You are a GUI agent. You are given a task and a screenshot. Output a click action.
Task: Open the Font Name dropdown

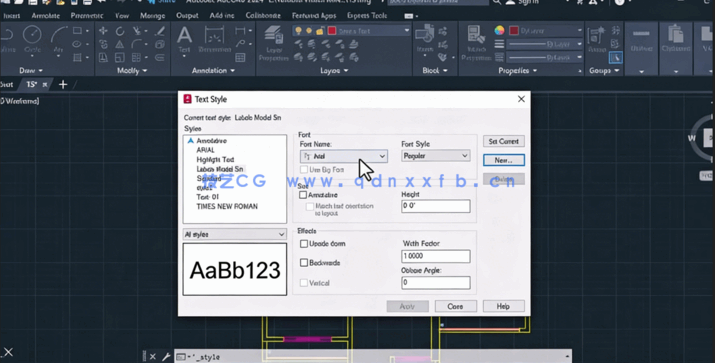[344, 156]
